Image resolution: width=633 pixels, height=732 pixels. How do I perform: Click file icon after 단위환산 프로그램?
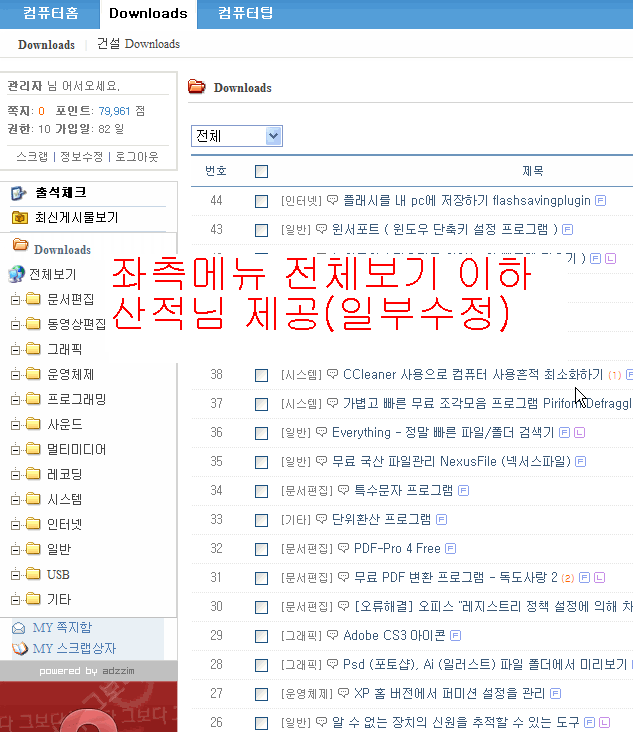tap(441, 520)
